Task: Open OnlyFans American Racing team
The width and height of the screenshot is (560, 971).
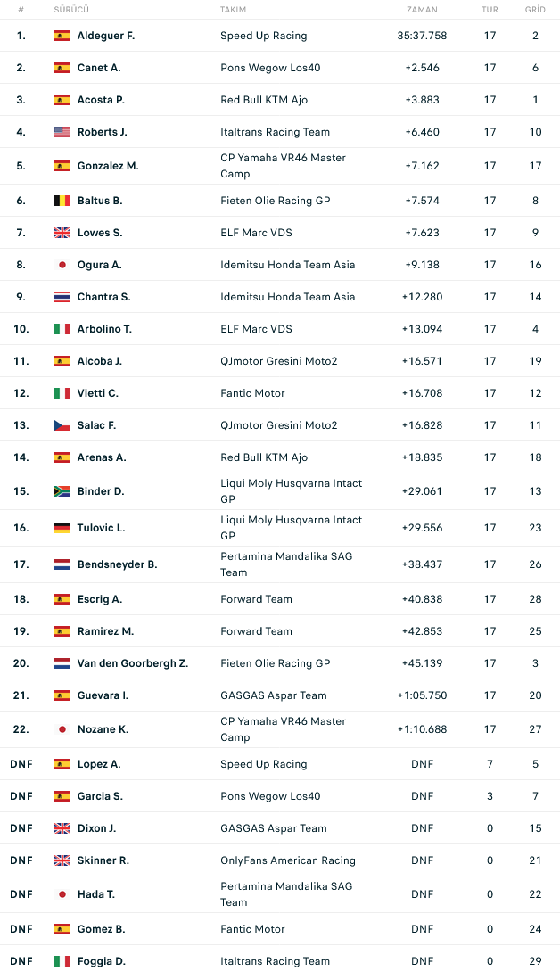Action: coord(288,860)
